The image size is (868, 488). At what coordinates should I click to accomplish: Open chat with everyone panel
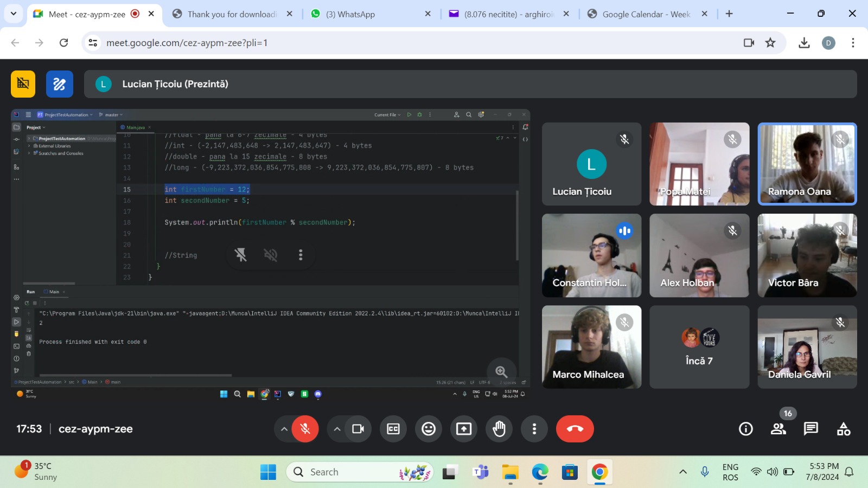pyautogui.click(x=811, y=429)
